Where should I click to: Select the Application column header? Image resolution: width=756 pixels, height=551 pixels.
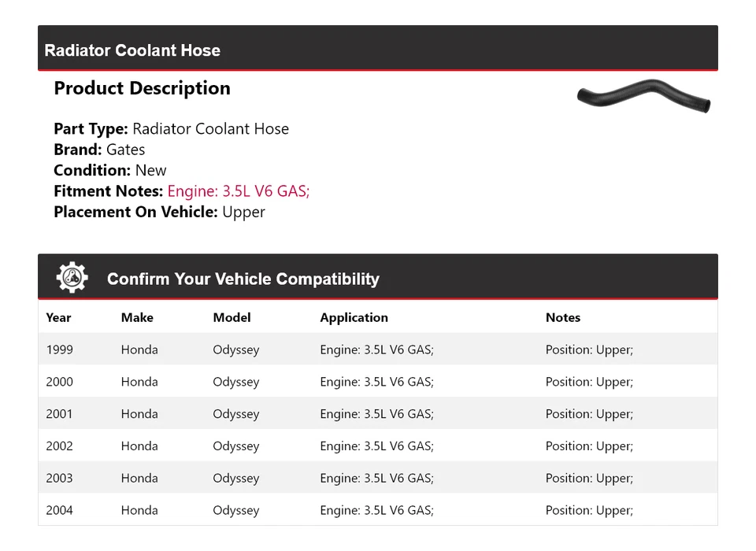click(x=354, y=318)
